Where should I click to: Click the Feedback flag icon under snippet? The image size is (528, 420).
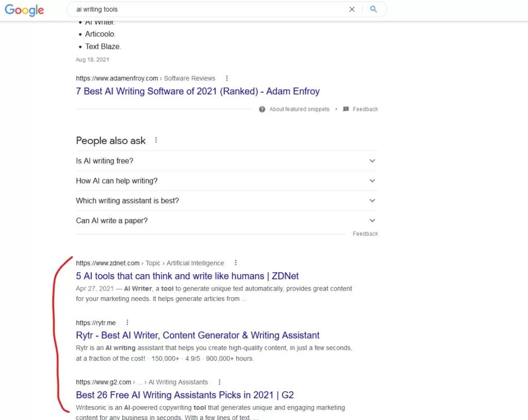click(x=346, y=109)
